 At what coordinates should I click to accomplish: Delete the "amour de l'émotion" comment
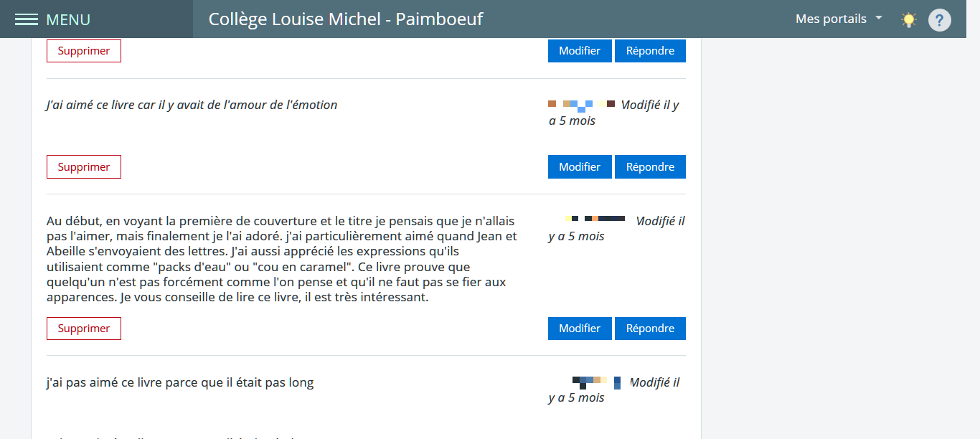point(83,167)
